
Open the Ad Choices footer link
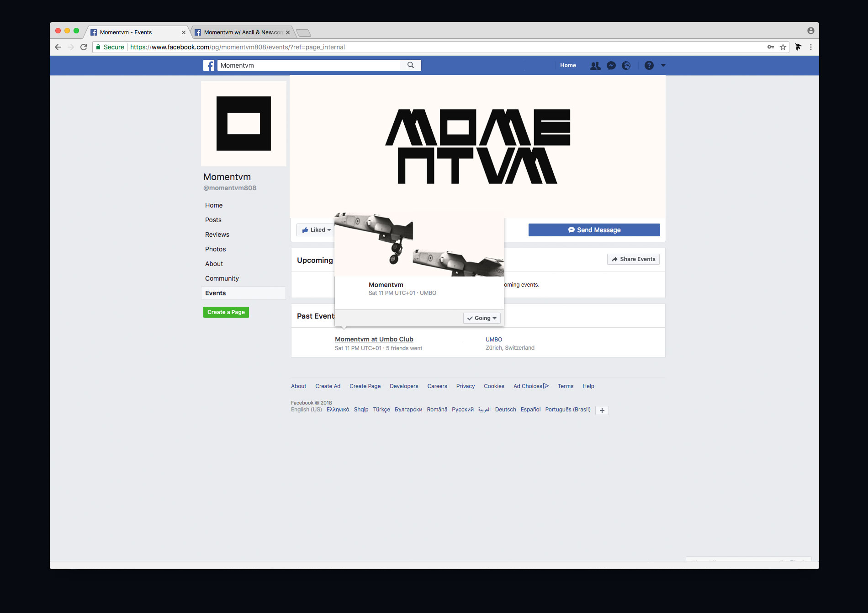click(531, 386)
